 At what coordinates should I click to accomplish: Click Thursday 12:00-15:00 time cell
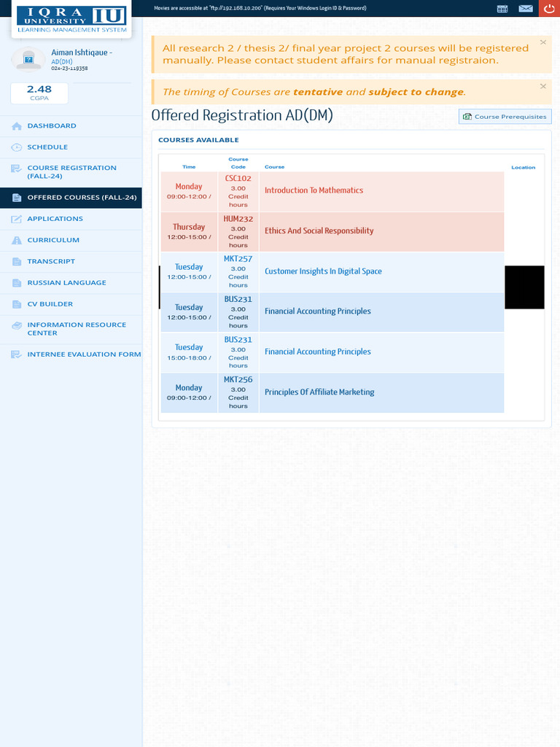(189, 232)
